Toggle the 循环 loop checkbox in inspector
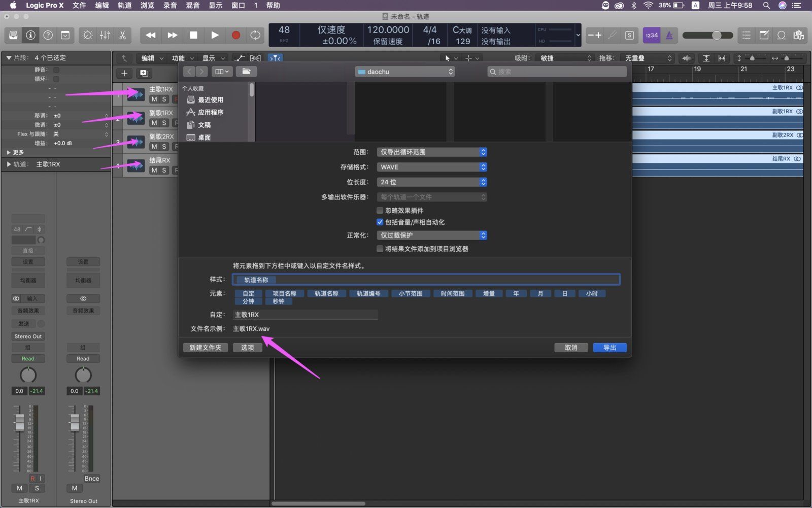This screenshot has width=812, height=508. click(x=56, y=79)
